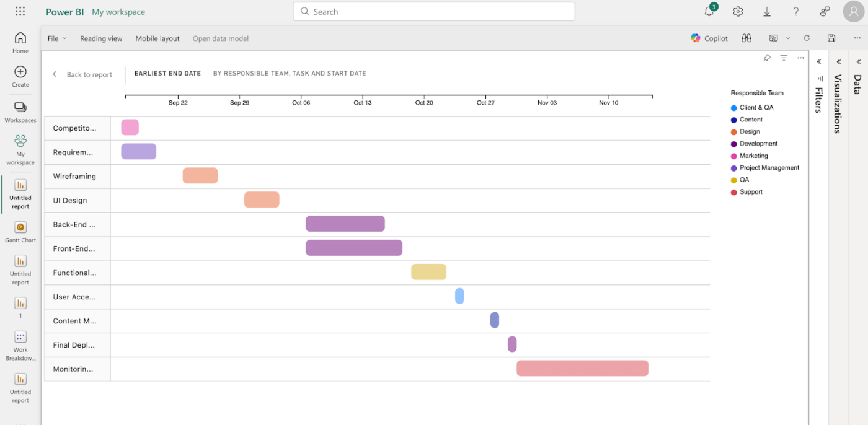
Task: Select the red Monitoring task bar
Action: point(583,369)
